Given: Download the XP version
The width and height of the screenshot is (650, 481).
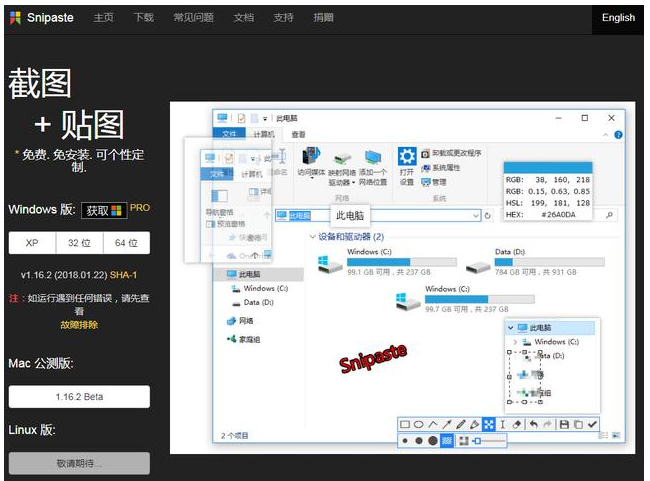Looking at the screenshot, I should 32,243.
